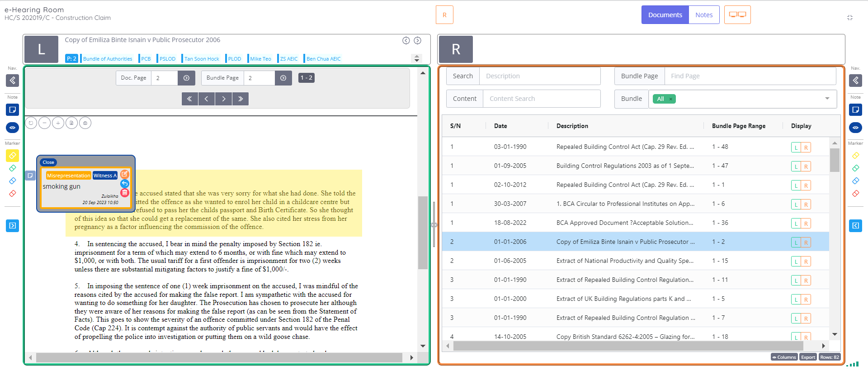Open the Tan Soon Hock bundle tab
This screenshot has width=868, height=371.
click(202, 59)
